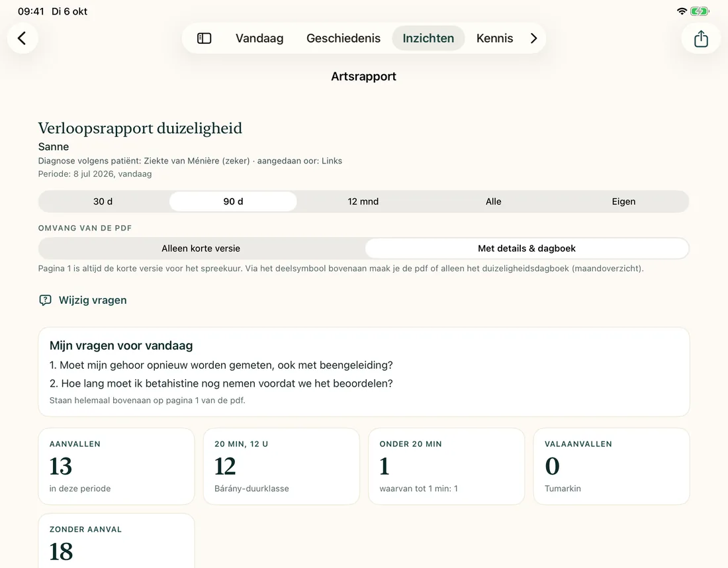Click the status bar time 09:41

click(30, 11)
